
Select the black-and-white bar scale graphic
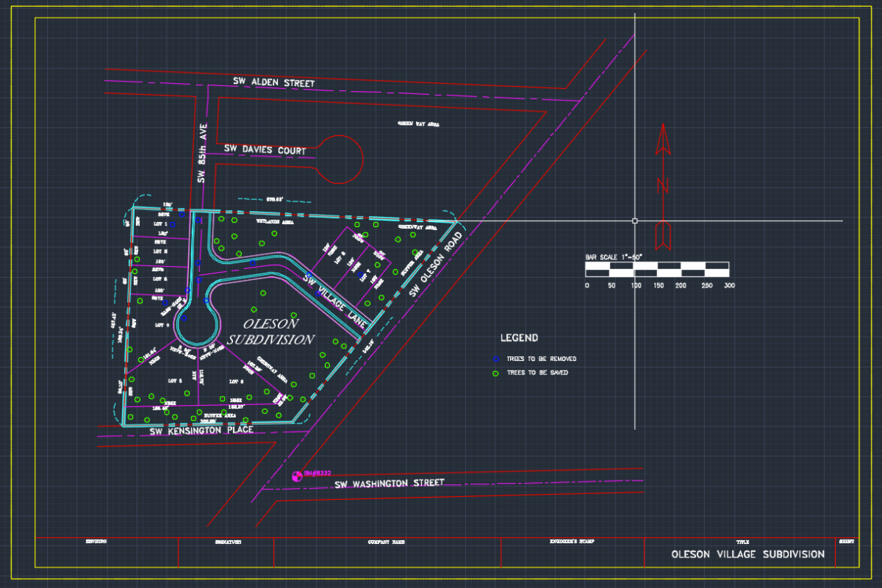[657, 269]
